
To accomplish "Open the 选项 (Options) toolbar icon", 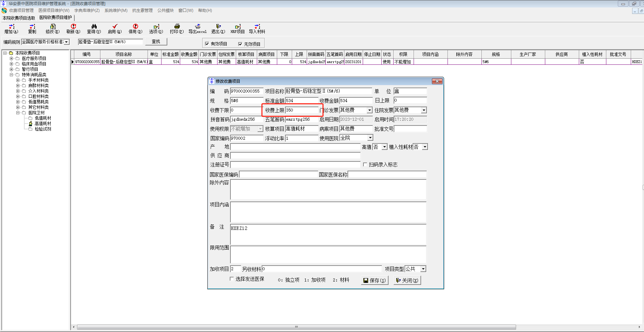I will (156, 26).
